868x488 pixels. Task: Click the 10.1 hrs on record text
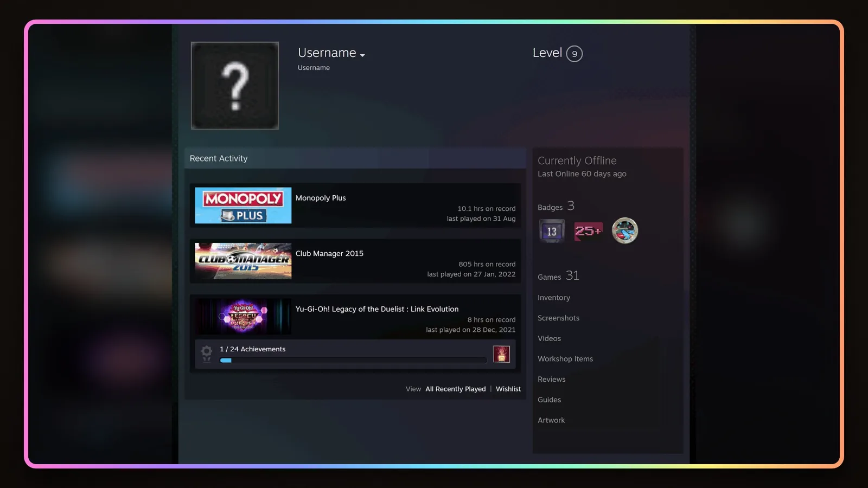486,209
